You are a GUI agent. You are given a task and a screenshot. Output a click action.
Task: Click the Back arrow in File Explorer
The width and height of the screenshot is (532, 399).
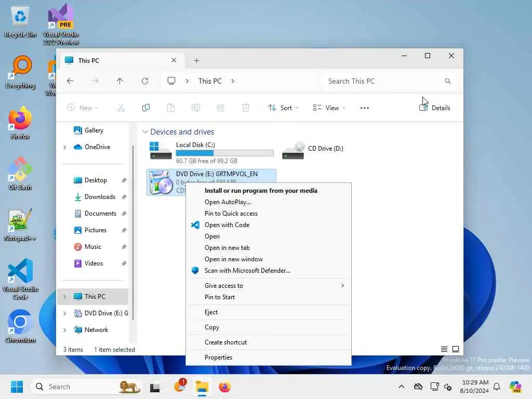point(70,81)
